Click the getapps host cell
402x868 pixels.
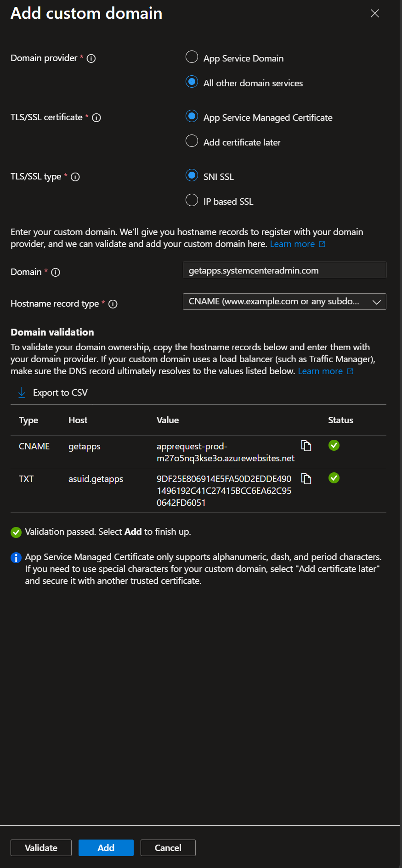click(x=85, y=447)
